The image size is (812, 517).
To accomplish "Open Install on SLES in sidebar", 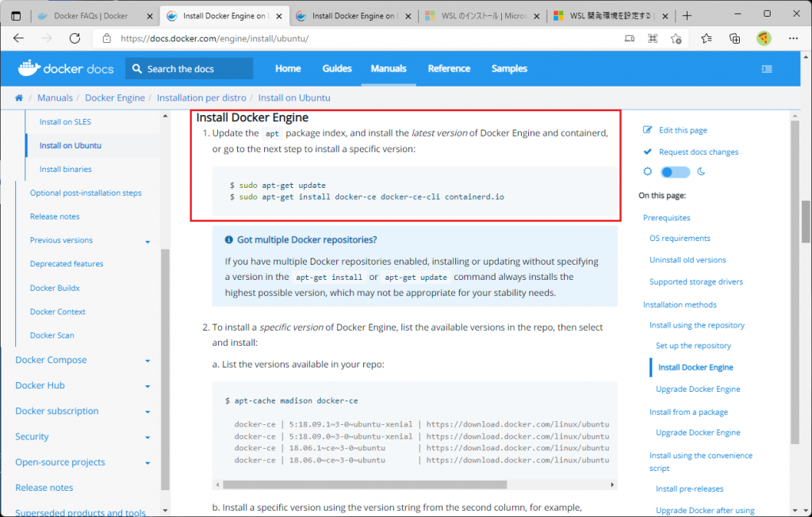I will (x=65, y=122).
